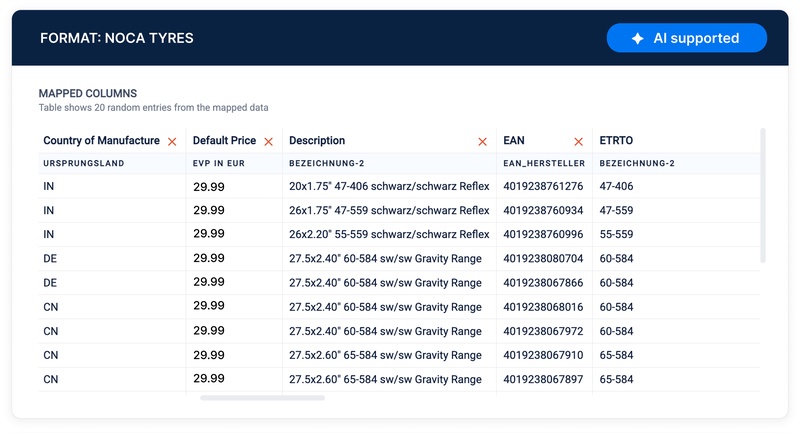Image resolution: width=800 pixels, height=433 pixels.
Task: Click the horizontal scrollbar under the table
Action: tap(262, 398)
